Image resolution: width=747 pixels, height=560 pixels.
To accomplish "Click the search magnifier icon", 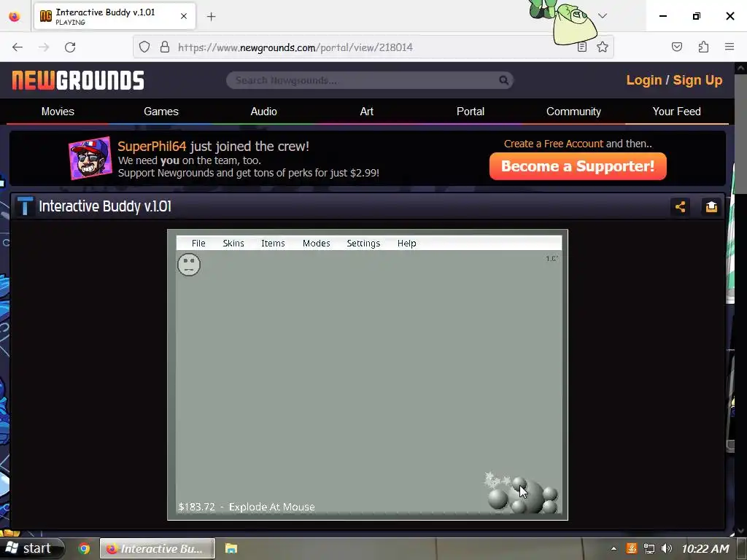I will pyautogui.click(x=503, y=80).
